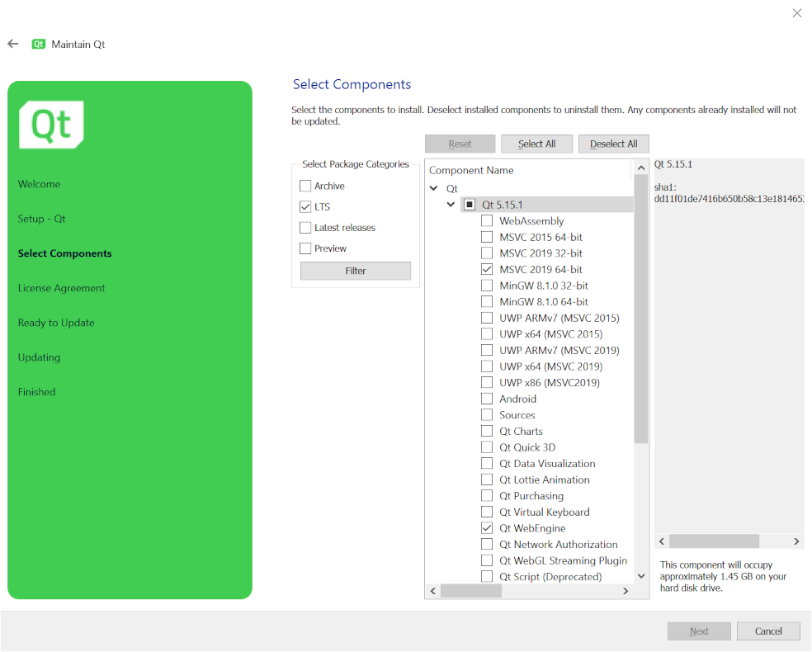Screen dimensions: 812x652
Task: Check UWP x64 (MSVC 2019) checkbox
Action: point(487,366)
